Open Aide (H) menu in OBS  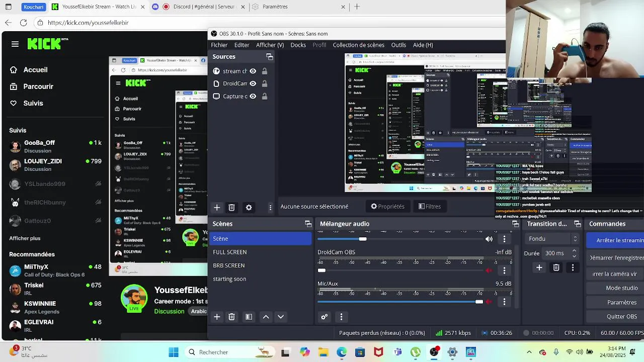(423, 45)
